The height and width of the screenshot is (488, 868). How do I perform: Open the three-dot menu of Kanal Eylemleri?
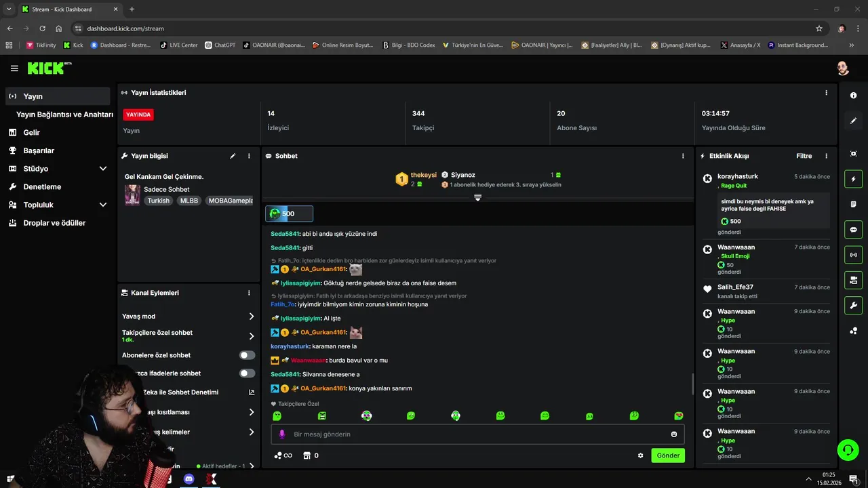(249, 293)
